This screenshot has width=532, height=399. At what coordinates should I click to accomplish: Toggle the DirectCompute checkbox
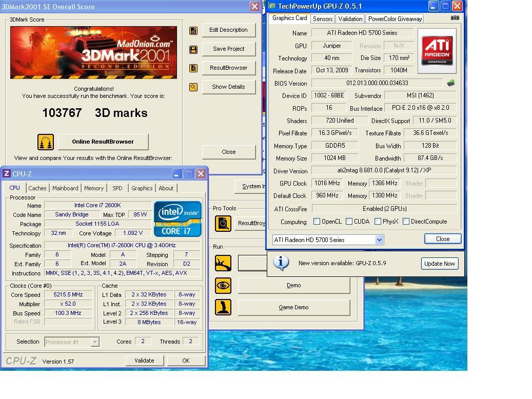coord(406,222)
